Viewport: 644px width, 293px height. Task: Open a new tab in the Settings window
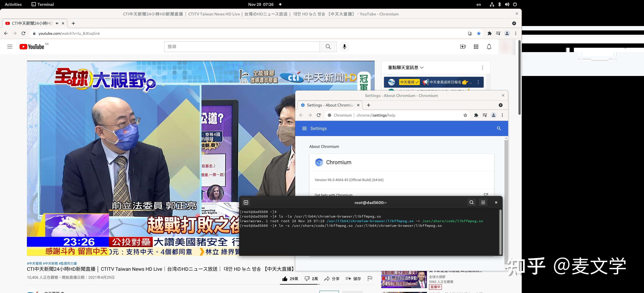pos(368,105)
